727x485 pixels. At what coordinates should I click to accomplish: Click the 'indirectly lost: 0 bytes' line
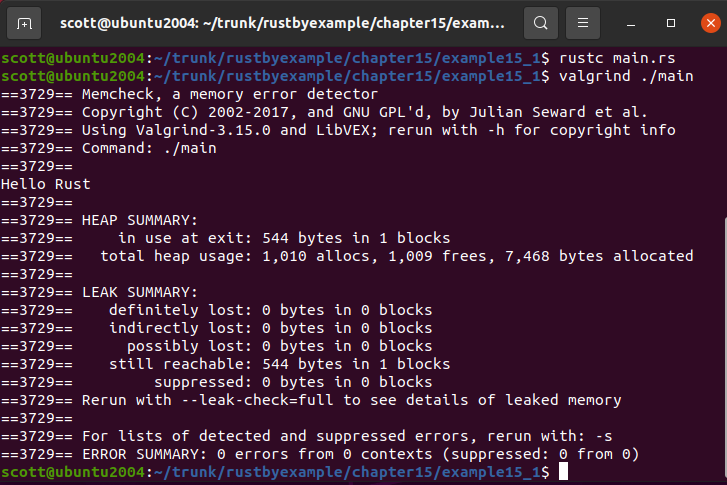pyautogui.click(x=217, y=328)
